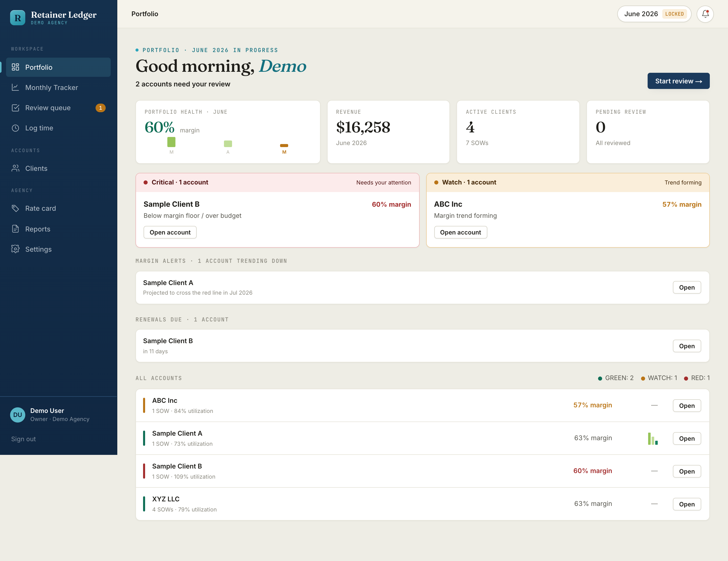Click the RED: 1 legend filter

(x=697, y=378)
